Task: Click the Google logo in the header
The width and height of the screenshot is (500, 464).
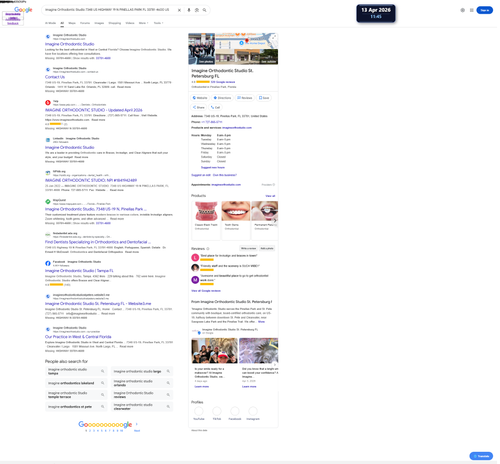Action: tap(23, 10)
